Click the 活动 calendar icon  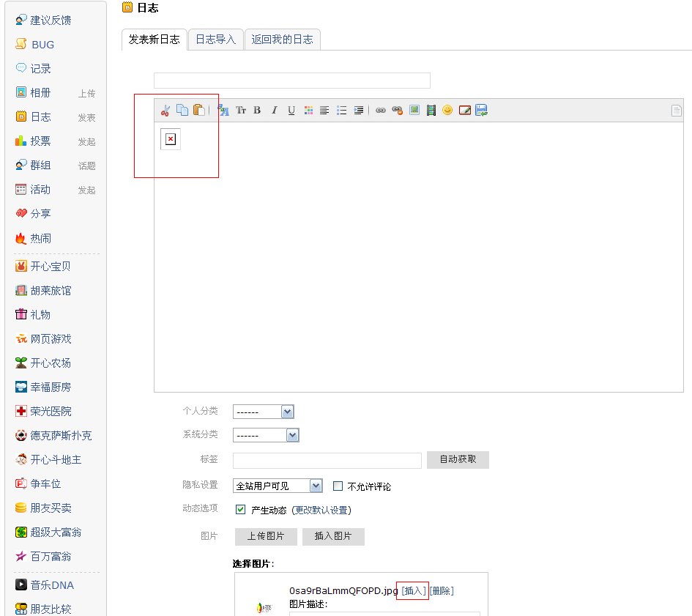pos(21,190)
